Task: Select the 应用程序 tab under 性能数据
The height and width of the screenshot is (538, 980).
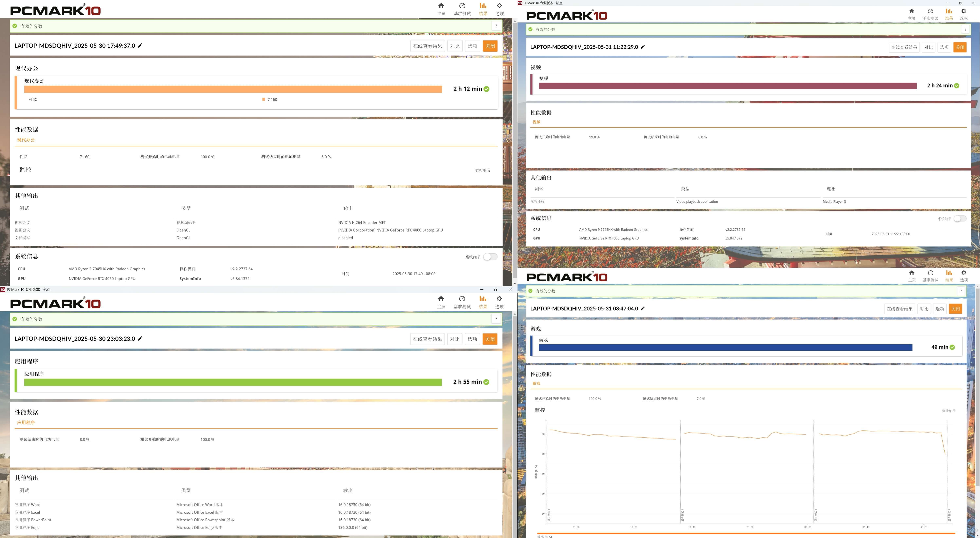Action: tap(26, 422)
